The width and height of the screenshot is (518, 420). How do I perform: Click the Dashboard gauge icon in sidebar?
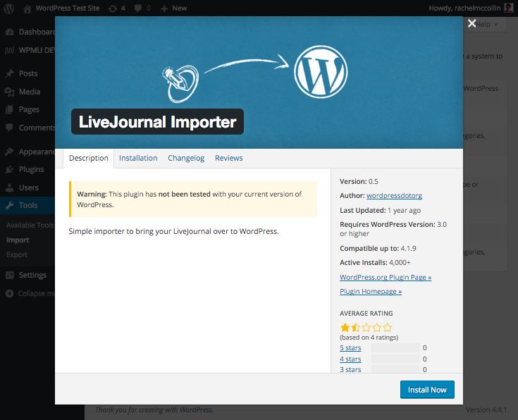coord(10,32)
